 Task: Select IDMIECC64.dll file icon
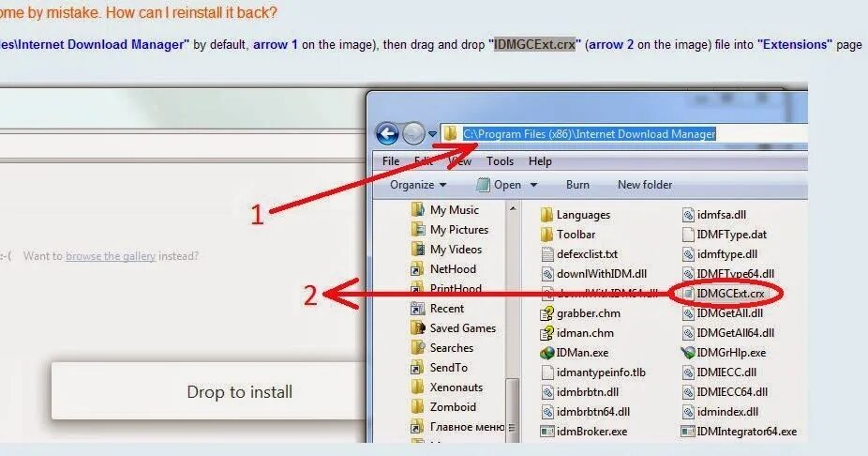pos(688,392)
